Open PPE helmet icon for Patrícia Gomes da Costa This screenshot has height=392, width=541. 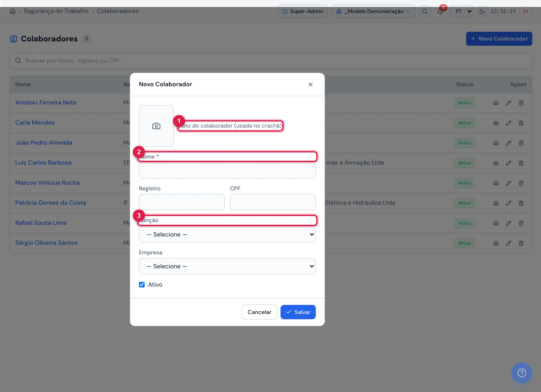[x=496, y=203]
